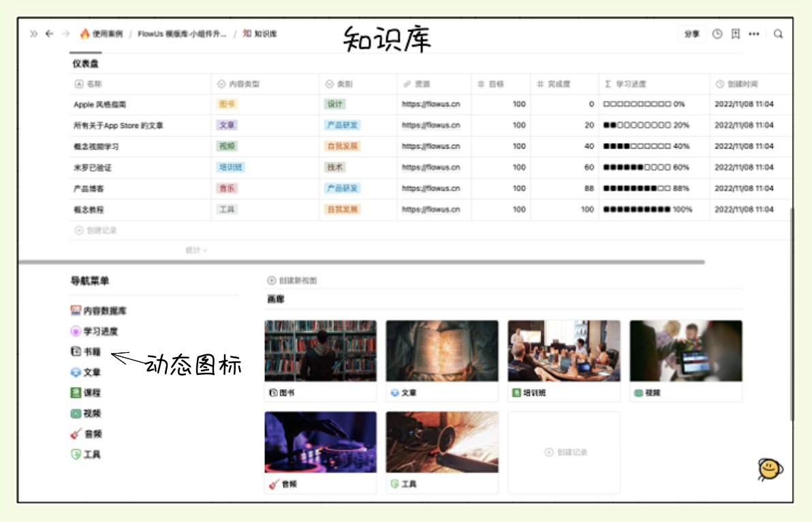Click the 培训班 tag in 米罗已验证 row
812x522 pixels.
coord(230,167)
